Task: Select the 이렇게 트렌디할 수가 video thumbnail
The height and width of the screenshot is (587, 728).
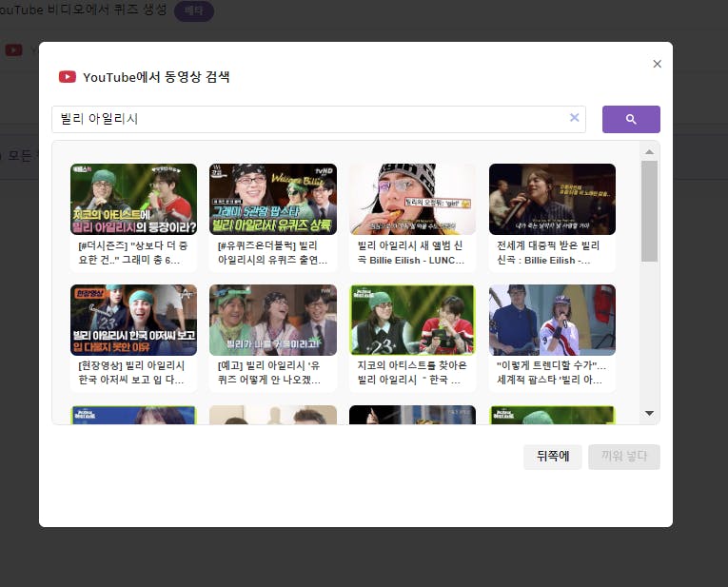Action: point(552,320)
